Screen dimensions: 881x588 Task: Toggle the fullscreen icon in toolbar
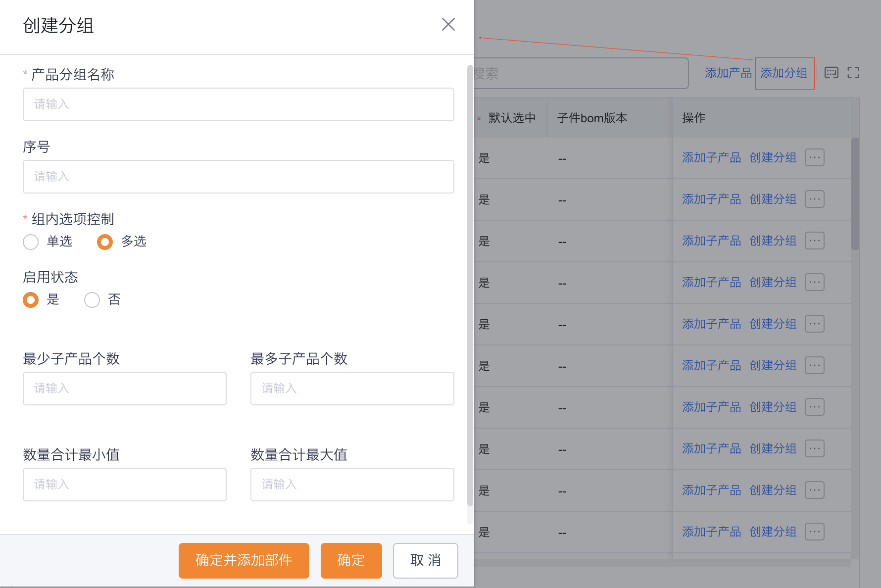(x=853, y=73)
